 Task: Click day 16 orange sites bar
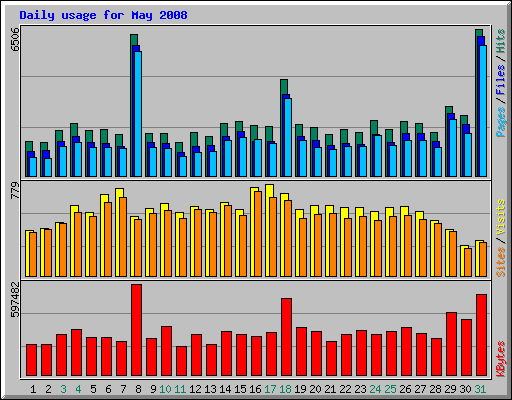258,234
